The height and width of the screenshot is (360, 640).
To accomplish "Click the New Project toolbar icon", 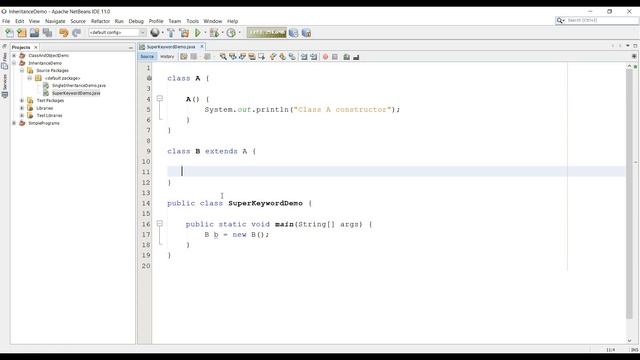I will point(22,33).
